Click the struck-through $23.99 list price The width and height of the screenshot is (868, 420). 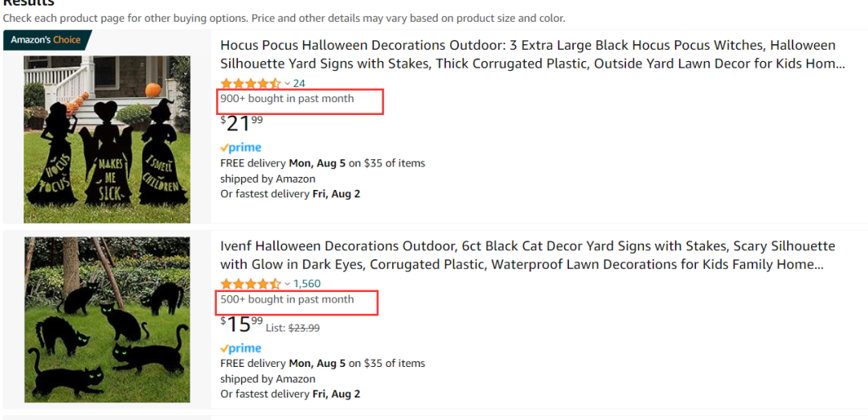point(303,328)
